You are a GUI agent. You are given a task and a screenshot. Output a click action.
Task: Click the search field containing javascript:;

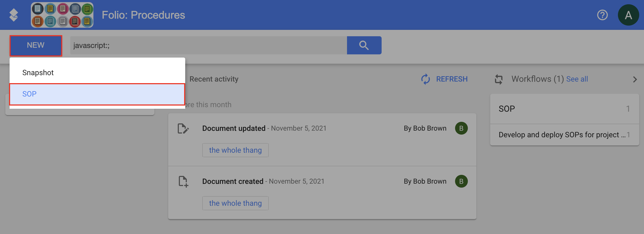[x=209, y=45]
